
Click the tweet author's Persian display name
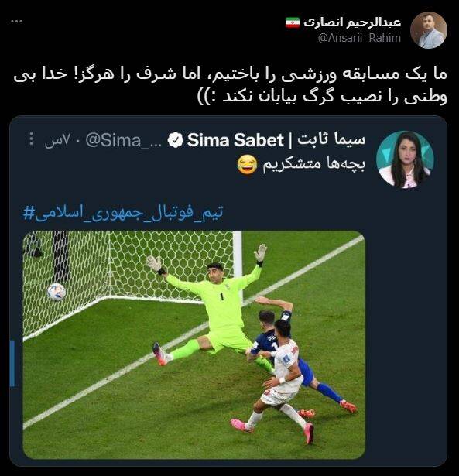coord(352,22)
